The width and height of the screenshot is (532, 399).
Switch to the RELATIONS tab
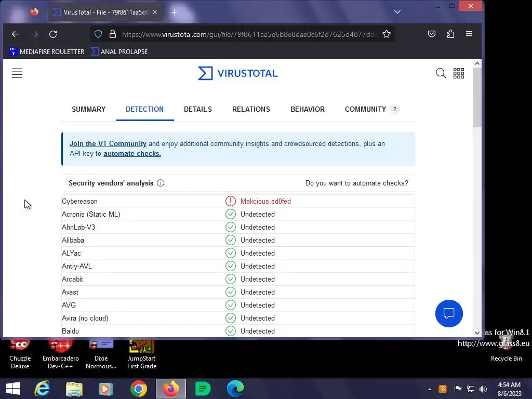tap(251, 109)
